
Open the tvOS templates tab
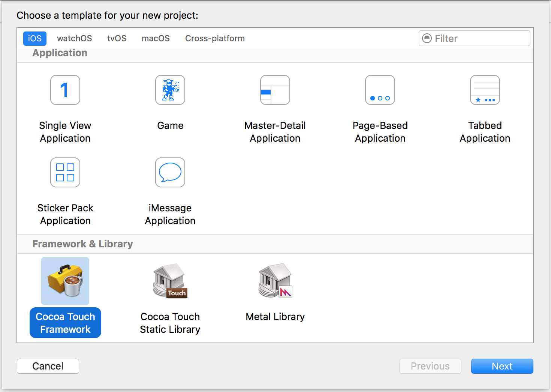117,39
